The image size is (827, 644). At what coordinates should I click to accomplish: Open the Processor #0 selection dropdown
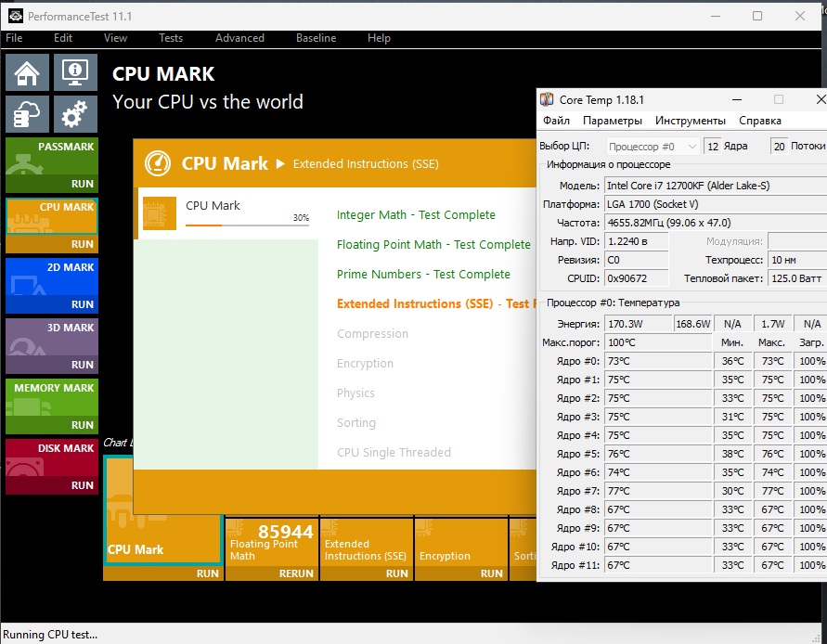coord(653,147)
